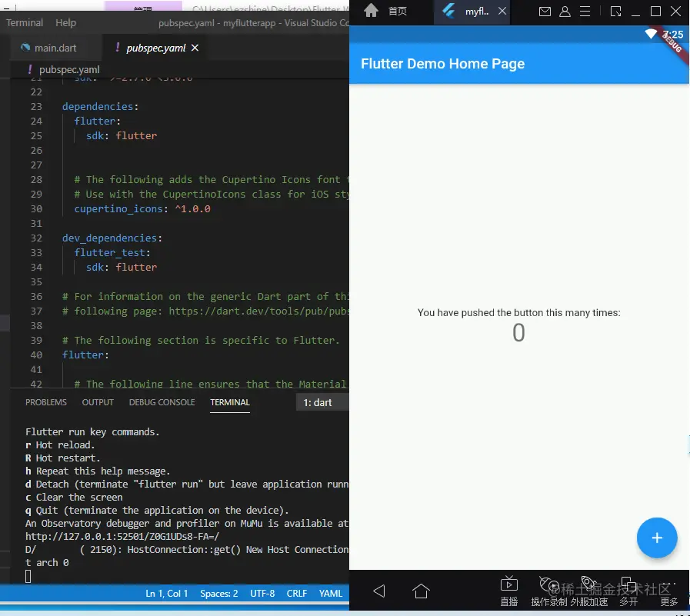Click the YAML language mode status item
Image resolution: width=690 pixels, height=616 pixels.
[331, 594]
